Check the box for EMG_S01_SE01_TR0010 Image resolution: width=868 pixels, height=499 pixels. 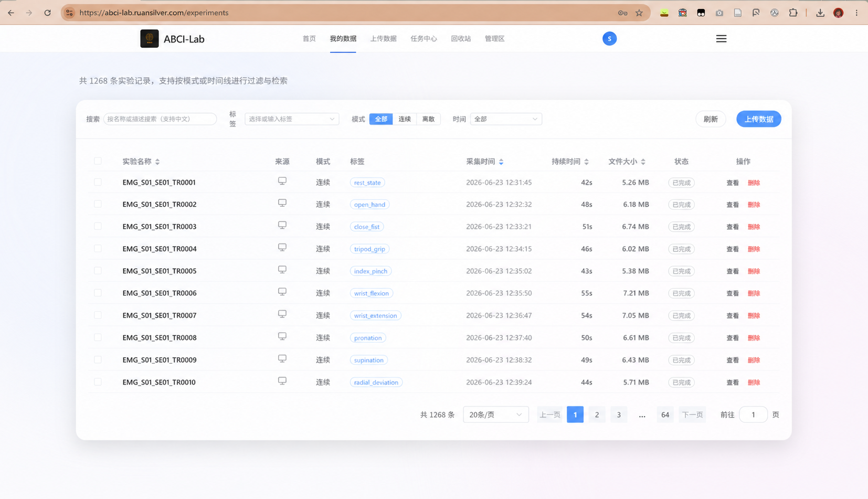click(98, 382)
